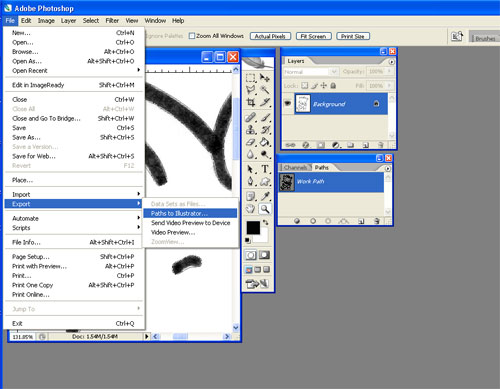Image resolution: width=500 pixels, height=389 pixels.
Task: Toggle lock all in Layers panel
Action: [333, 85]
